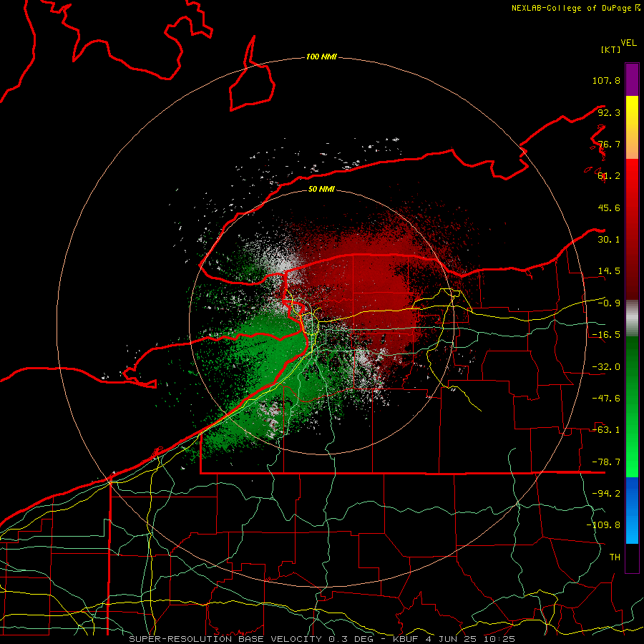Click the blue segment of velocity color bar
The image size is (644, 644).
tap(632, 510)
